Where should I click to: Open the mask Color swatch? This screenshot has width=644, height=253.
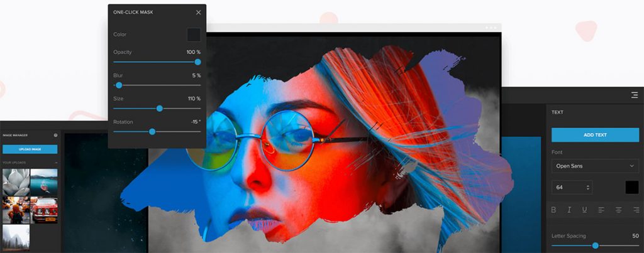(194, 35)
